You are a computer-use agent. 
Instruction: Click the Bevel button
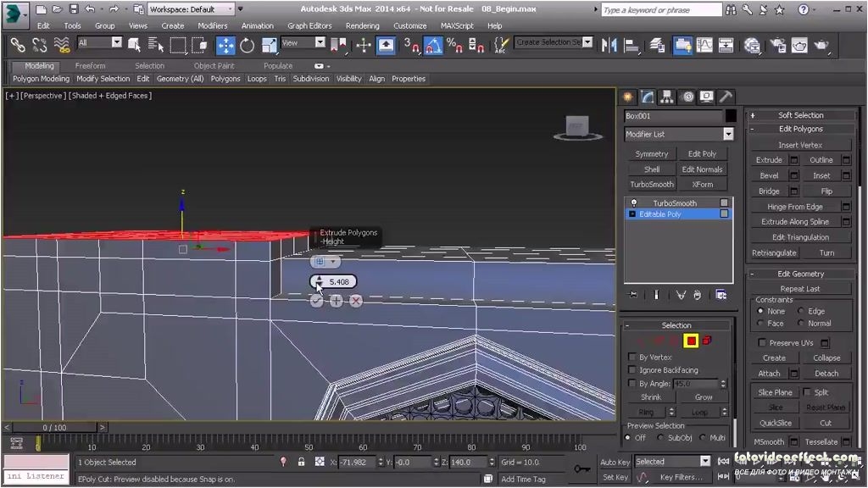[x=770, y=175]
